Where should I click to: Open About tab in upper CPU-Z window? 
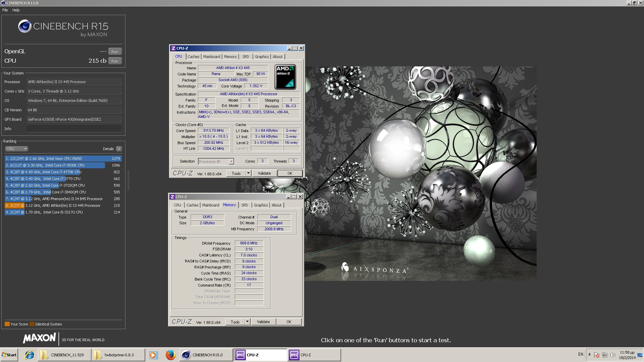click(277, 57)
